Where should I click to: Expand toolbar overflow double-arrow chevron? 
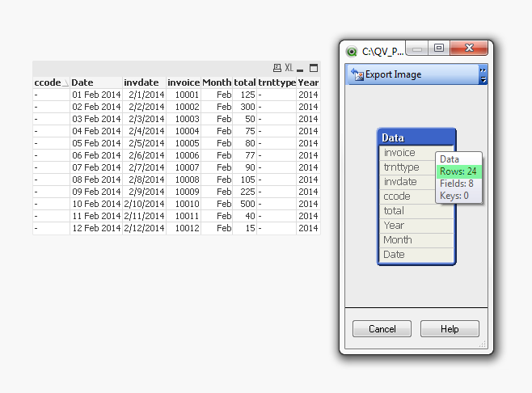[483, 70]
